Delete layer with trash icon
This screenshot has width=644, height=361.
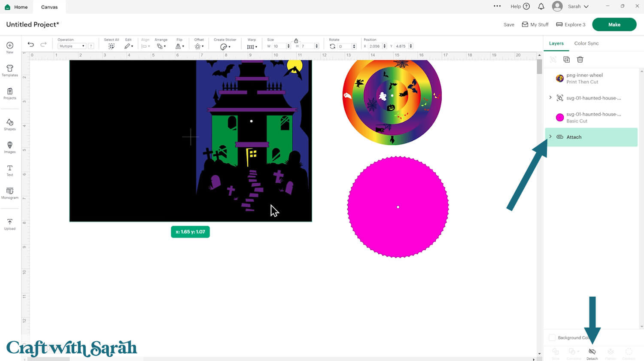(x=580, y=60)
